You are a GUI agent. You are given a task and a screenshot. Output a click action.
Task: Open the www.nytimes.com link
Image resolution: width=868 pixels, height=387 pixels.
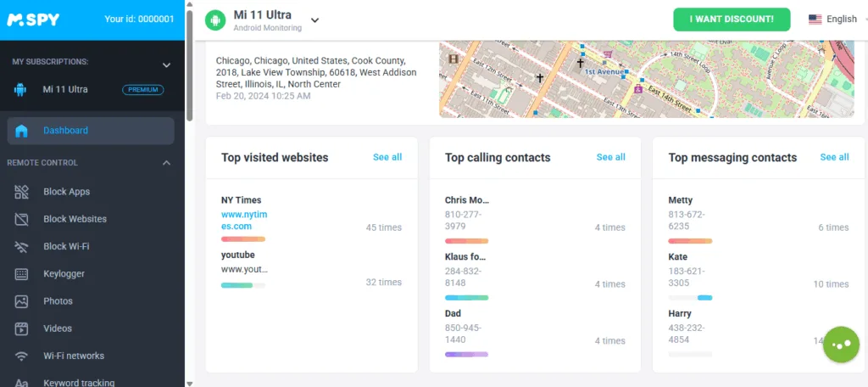[x=244, y=221]
